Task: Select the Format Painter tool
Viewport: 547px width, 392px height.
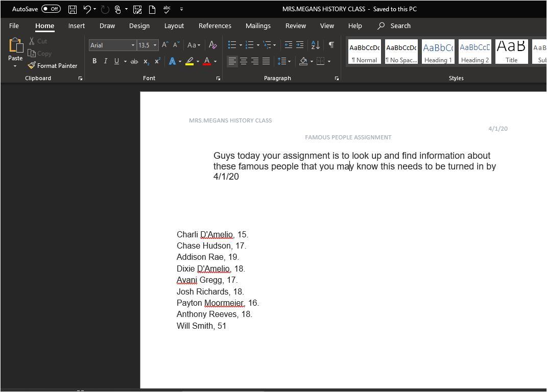Action: coord(53,66)
